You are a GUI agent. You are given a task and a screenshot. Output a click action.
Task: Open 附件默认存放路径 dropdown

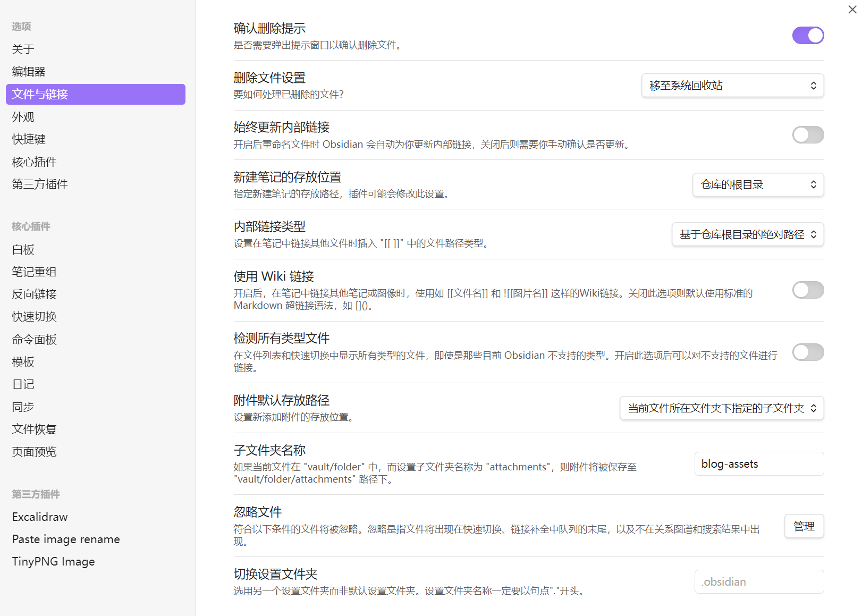click(722, 408)
